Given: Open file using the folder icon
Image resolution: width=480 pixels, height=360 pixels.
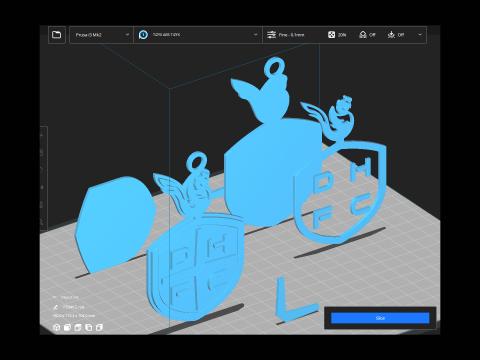Looking at the screenshot, I should pyautogui.click(x=57, y=35).
